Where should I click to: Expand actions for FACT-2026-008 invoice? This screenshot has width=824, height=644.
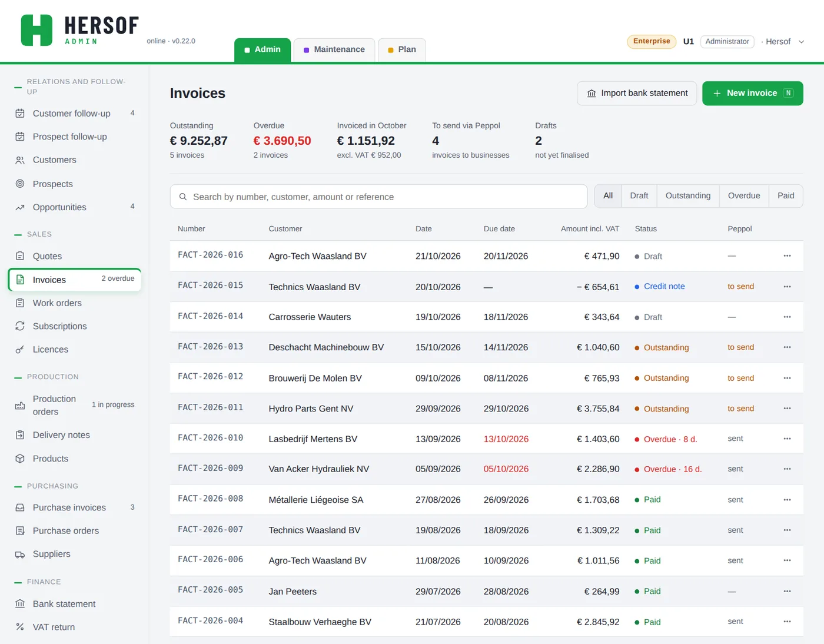(787, 500)
